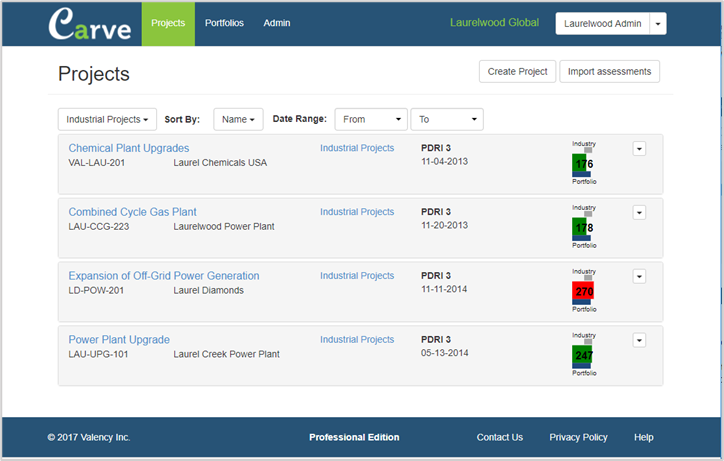
Task: Click Contact Us footer link
Action: tap(500, 437)
